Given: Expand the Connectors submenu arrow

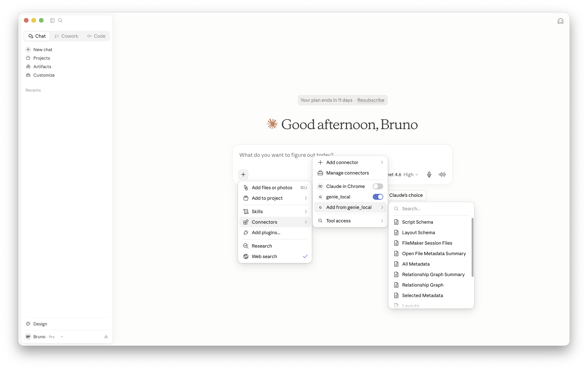Looking at the screenshot, I should [306, 222].
